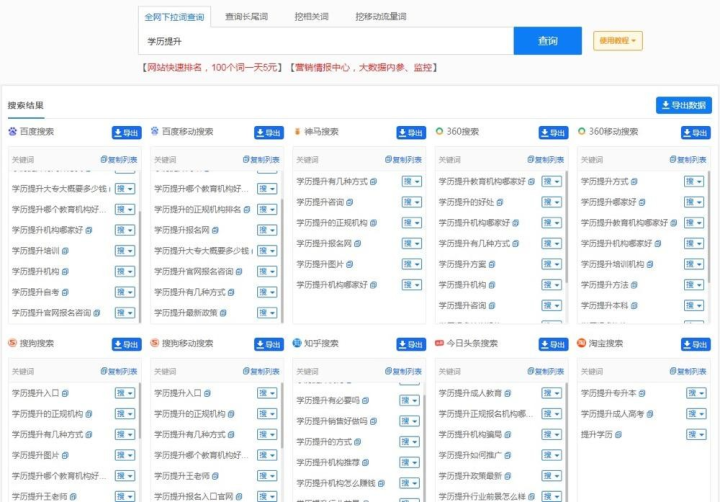Image resolution: width=720 pixels, height=502 pixels.
Task: Click copy icon beside 学历提升如何推广
Action: (508, 455)
